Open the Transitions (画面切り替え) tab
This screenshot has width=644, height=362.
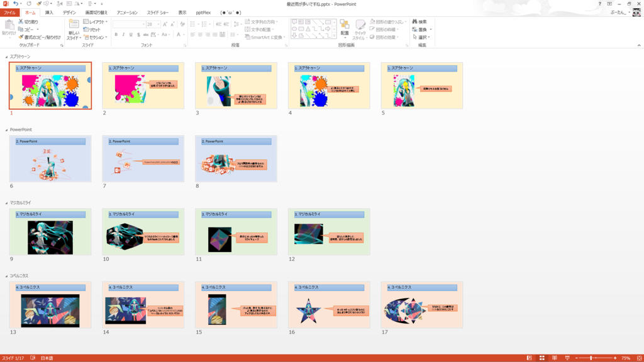(x=96, y=13)
